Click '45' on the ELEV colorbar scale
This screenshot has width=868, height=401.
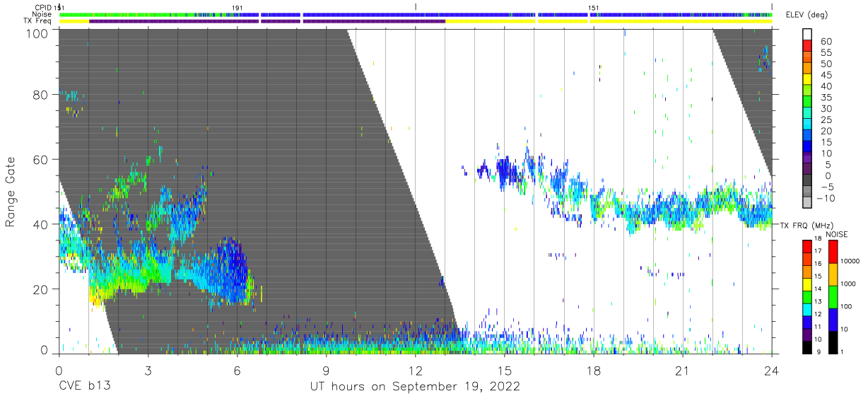[826, 76]
